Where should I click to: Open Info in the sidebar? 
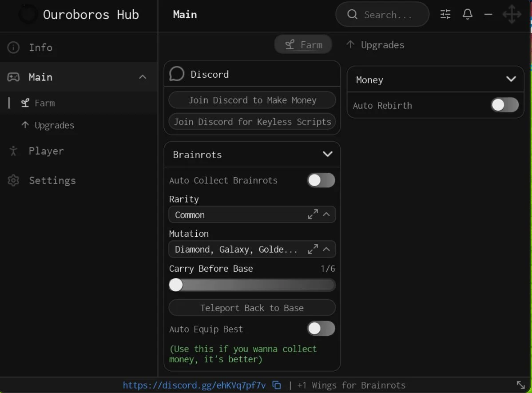click(79, 48)
